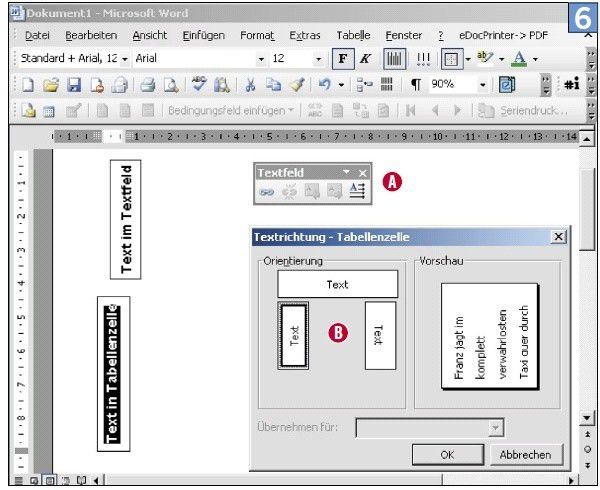Click the columns icon
600x490 pixels.
[x=387, y=85]
